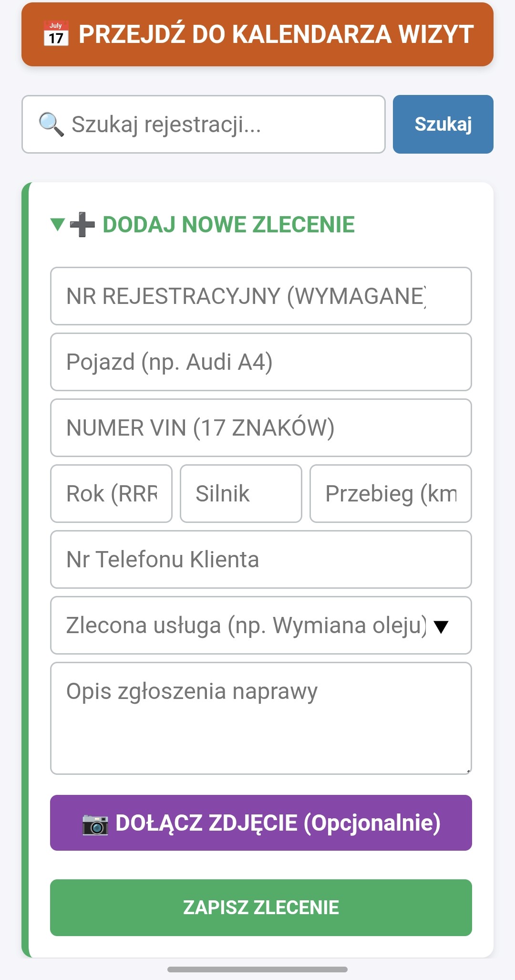Click the plus icon beside DODAJ NOWE ZLECENIE
The image size is (515, 980).
tap(82, 225)
